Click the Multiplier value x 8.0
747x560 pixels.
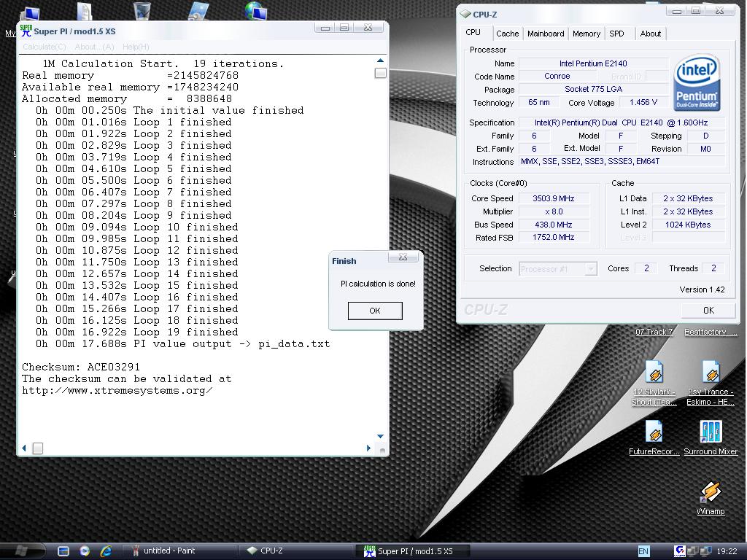(x=554, y=211)
